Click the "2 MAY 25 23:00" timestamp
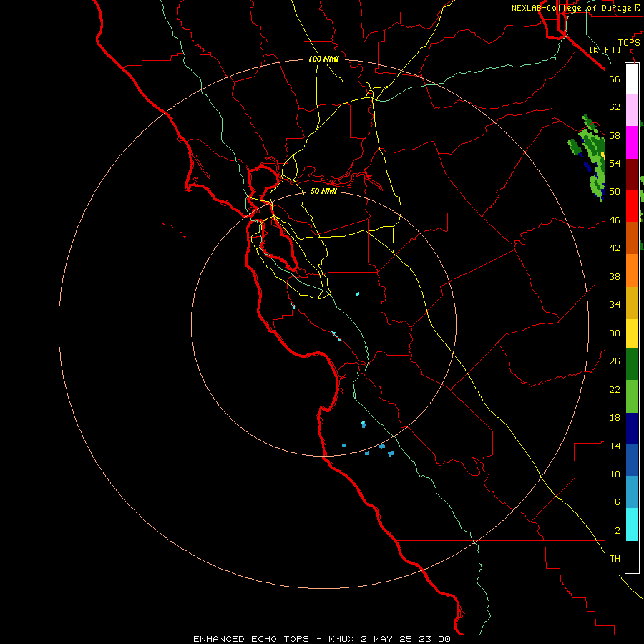644x644 pixels. 406,639
